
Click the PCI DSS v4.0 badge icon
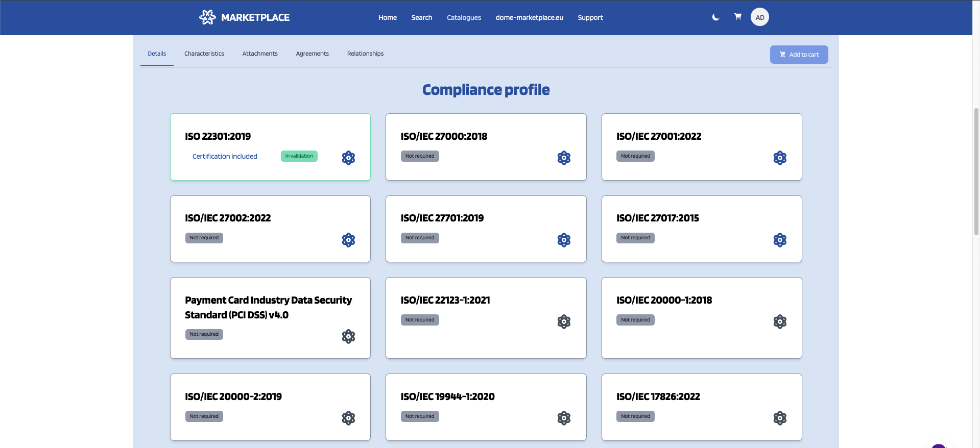(348, 336)
